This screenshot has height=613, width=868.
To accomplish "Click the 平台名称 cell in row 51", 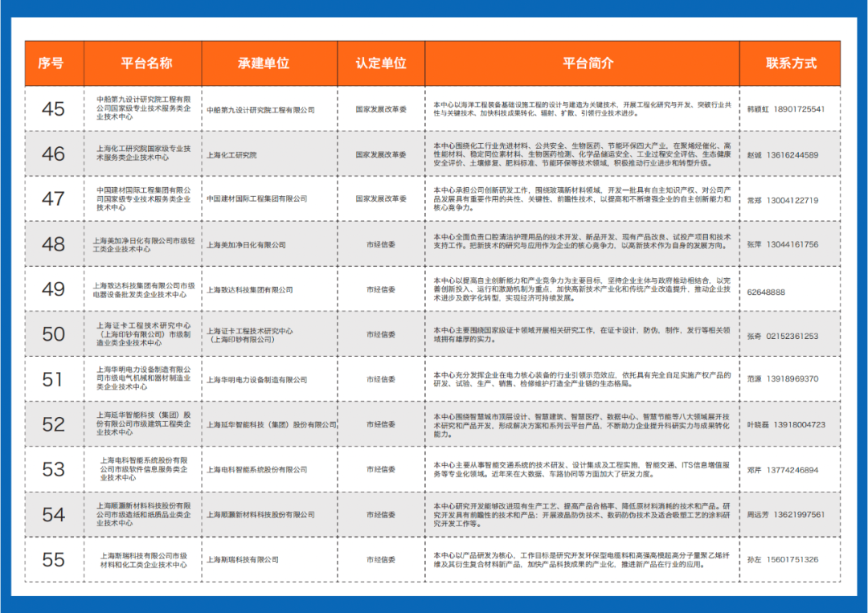I will click(x=143, y=378).
